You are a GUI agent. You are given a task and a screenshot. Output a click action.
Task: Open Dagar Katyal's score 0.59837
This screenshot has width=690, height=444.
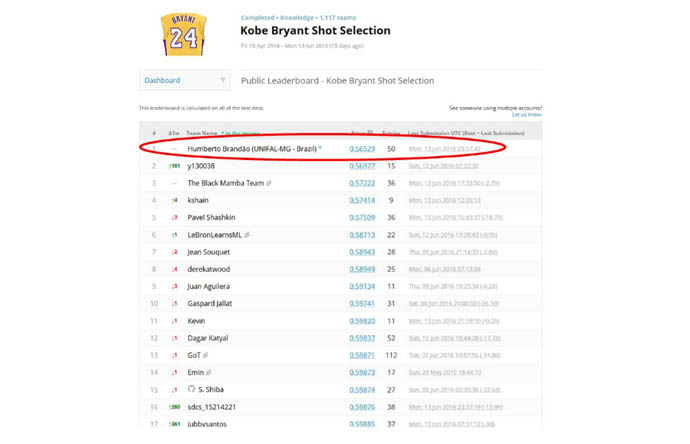pos(362,338)
